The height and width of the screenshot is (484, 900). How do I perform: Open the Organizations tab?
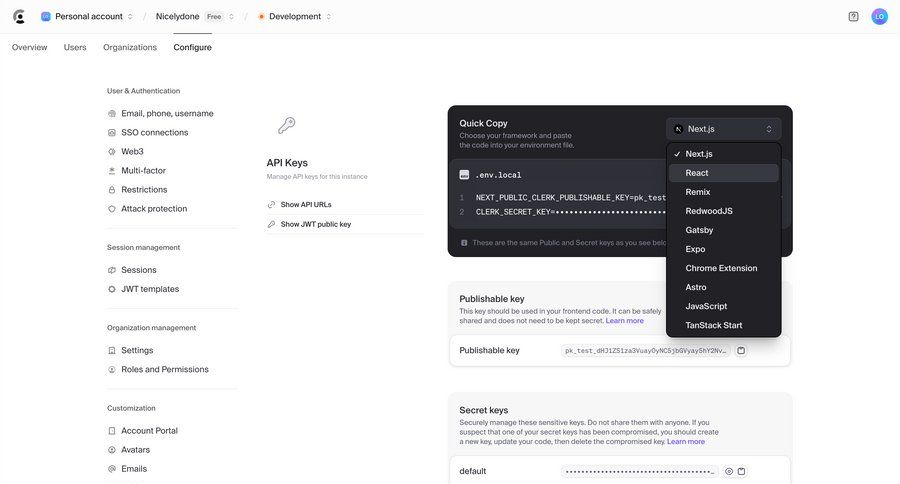click(x=130, y=47)
